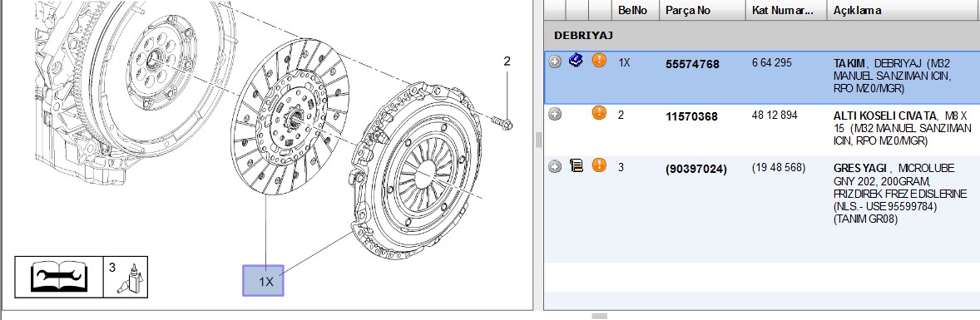Expand the row for part (90397024)
The width and height of the screenshot is (980, 320).
click(555, 167)
